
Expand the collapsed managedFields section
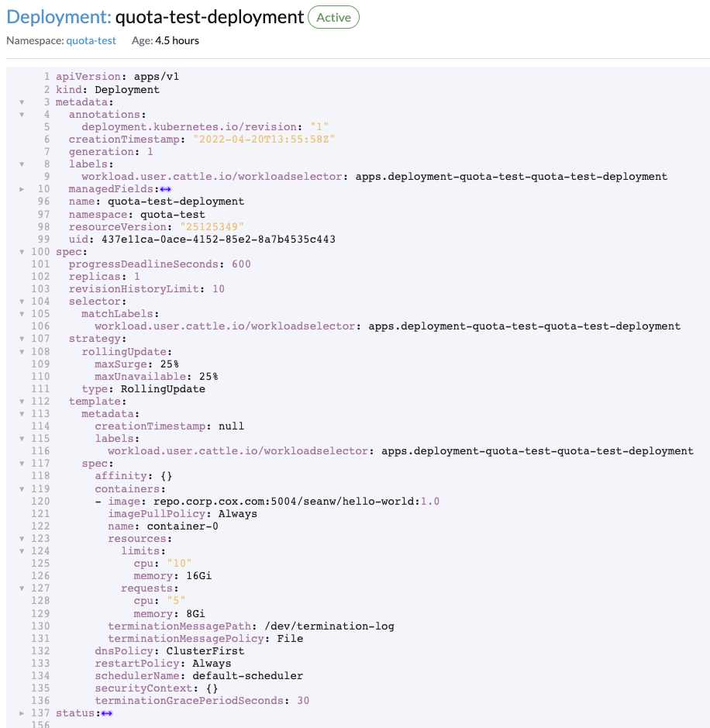click(x=22, y=188)
